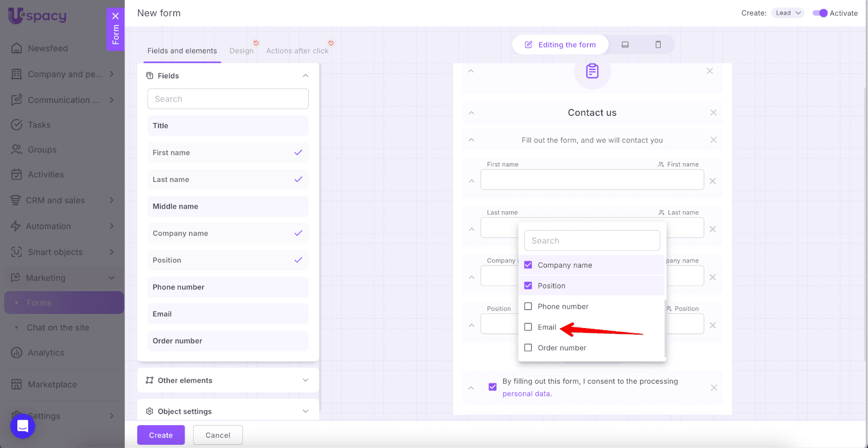Expand the CRM and sales menu
Image resolution: width=868 pixels, height=448 pixels.
coord(112,200)
